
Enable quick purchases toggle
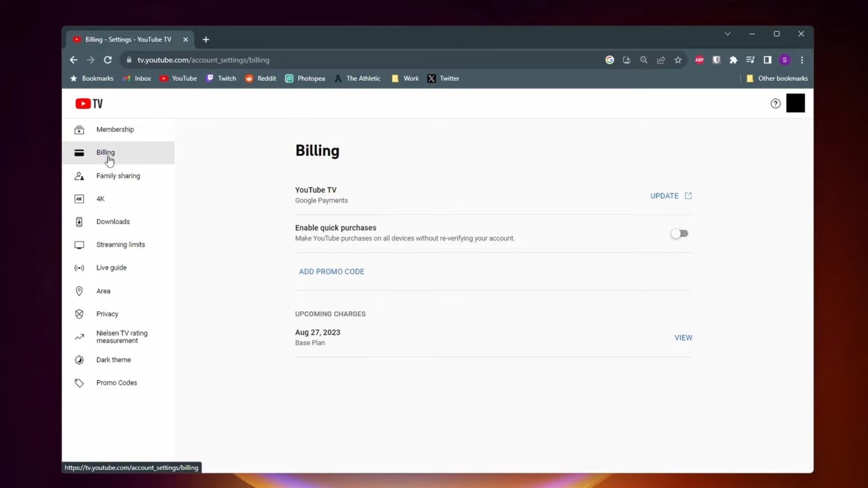click(679, 233)
